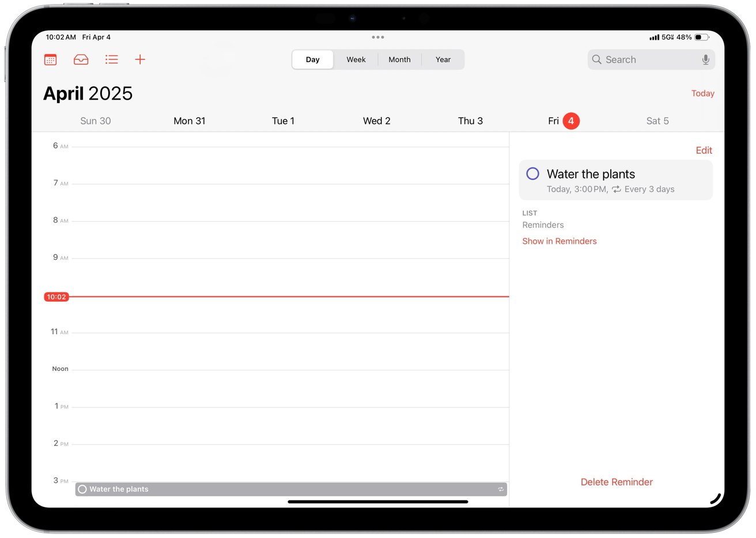
Task: Tap the Every 3 days repeat text
Action: [649, 189]
